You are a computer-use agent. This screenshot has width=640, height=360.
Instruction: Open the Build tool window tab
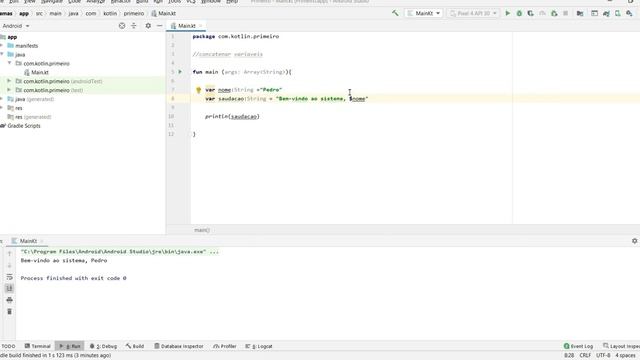click(135, 346)
